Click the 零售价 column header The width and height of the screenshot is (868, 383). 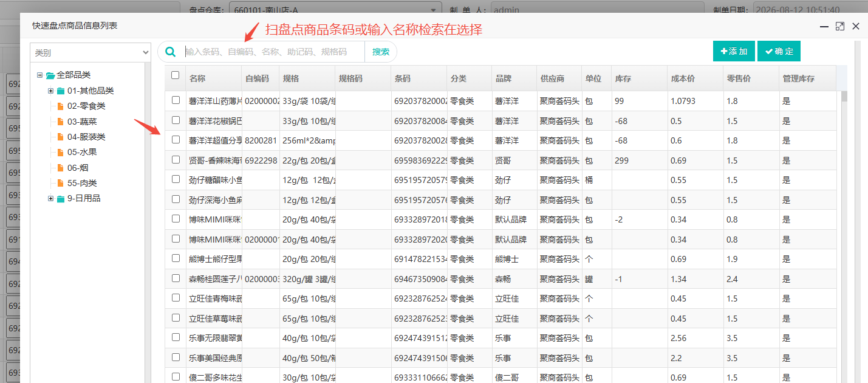[x=751, y=78]
